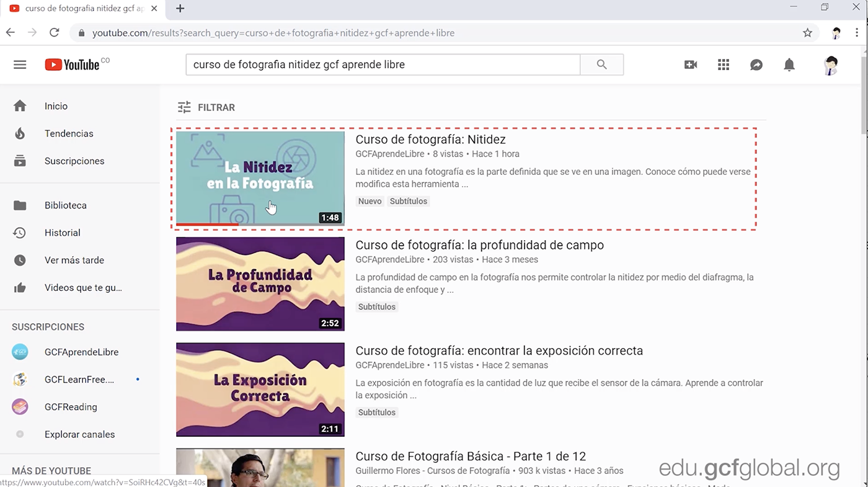Click the Explorar canales icon

pos(20,434)
